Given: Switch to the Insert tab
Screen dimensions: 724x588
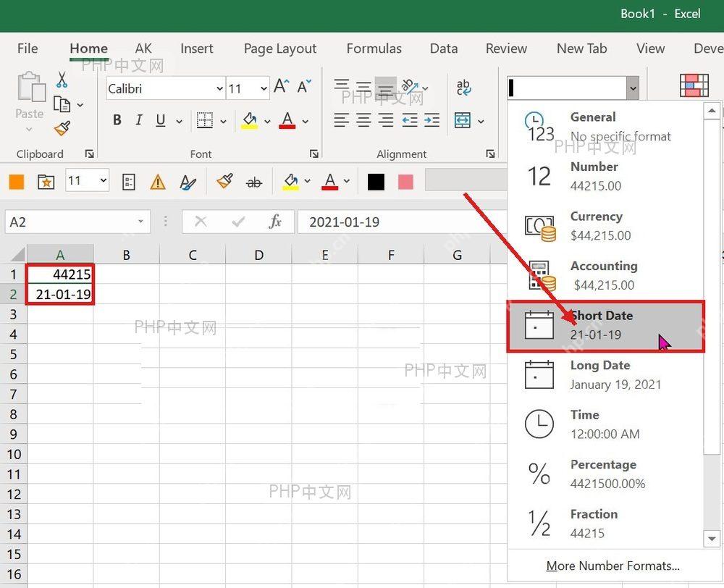Looking at the screenshot, I should tap(197, 49).
